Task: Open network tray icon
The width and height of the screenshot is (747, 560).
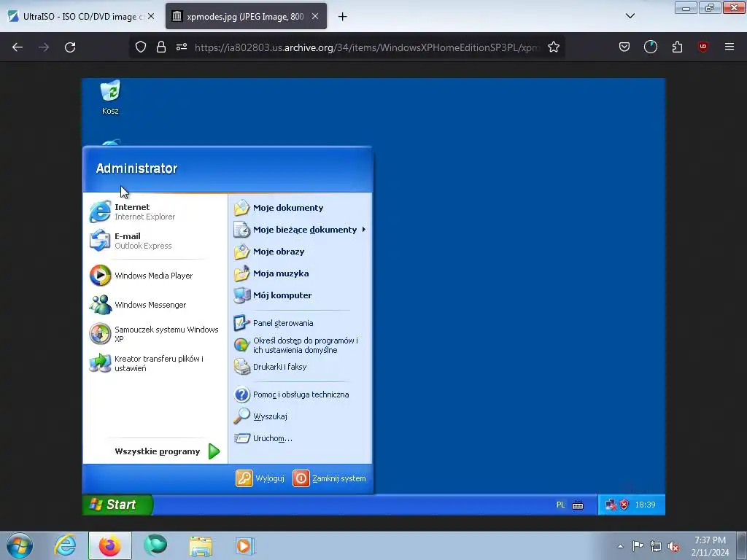Action: [x=656, y=546]
